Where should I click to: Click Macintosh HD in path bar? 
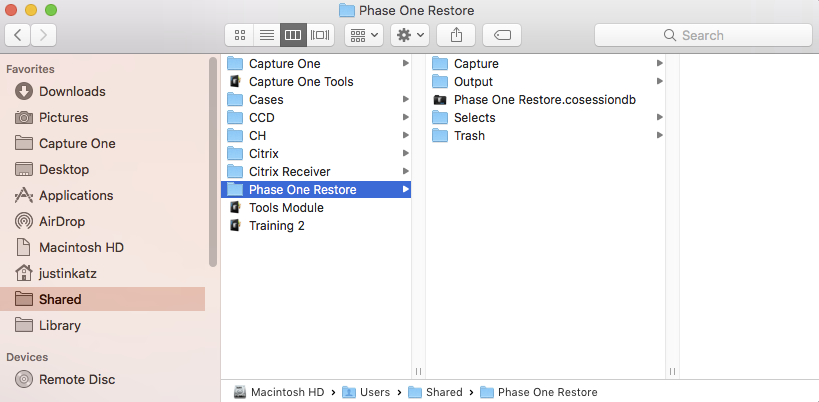tap(279, 392)
